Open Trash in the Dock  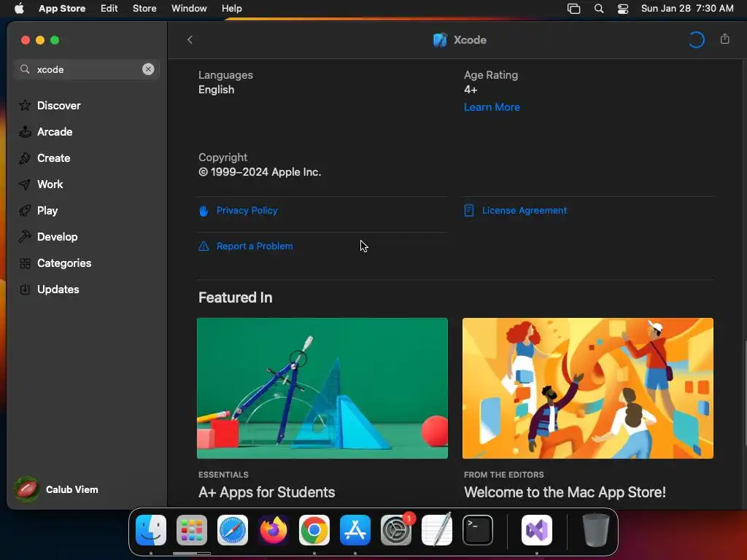point(595,530)
